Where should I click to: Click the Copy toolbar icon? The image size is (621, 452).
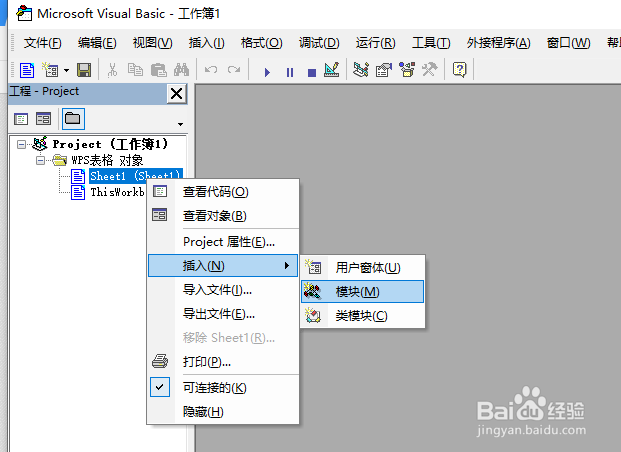(x=135, y=71)
